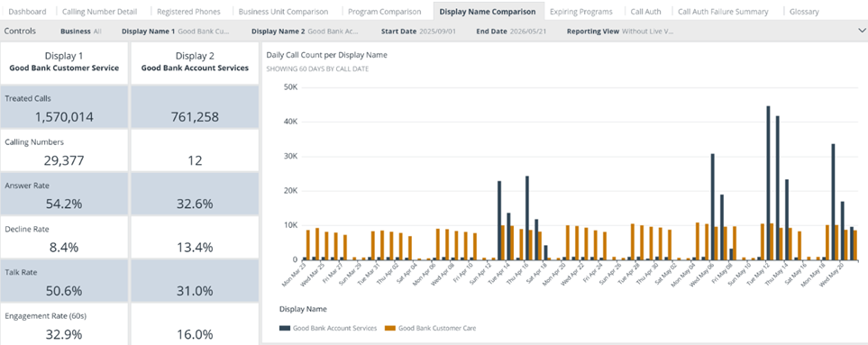
Task: Click the Controls label
Action: point(20,31)
